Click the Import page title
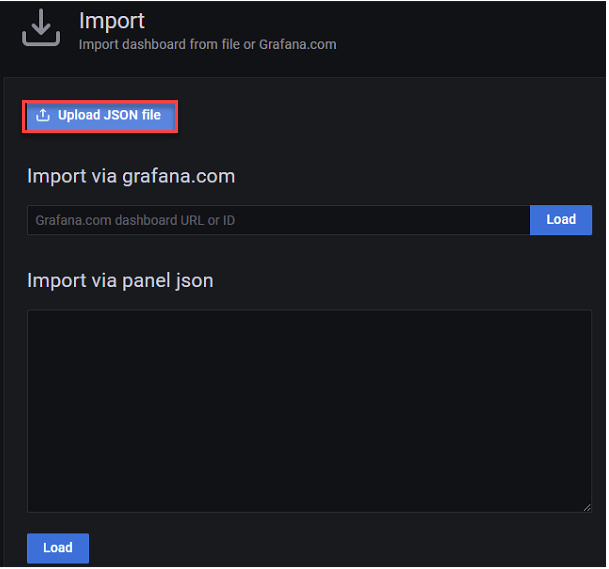 tap(112, 21)
